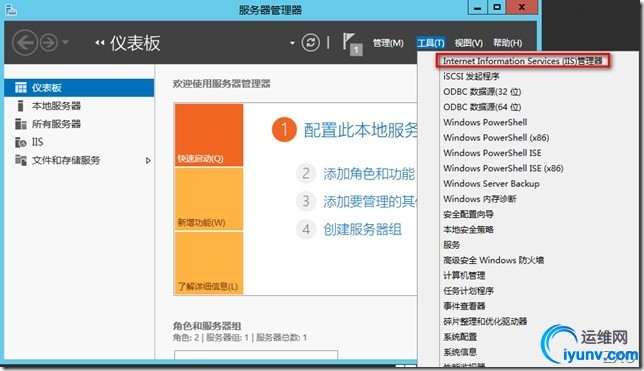This screenshot has height=371, width=644.
Task: Click the 快速启动(Q) tile
Action: coord(209,135)
